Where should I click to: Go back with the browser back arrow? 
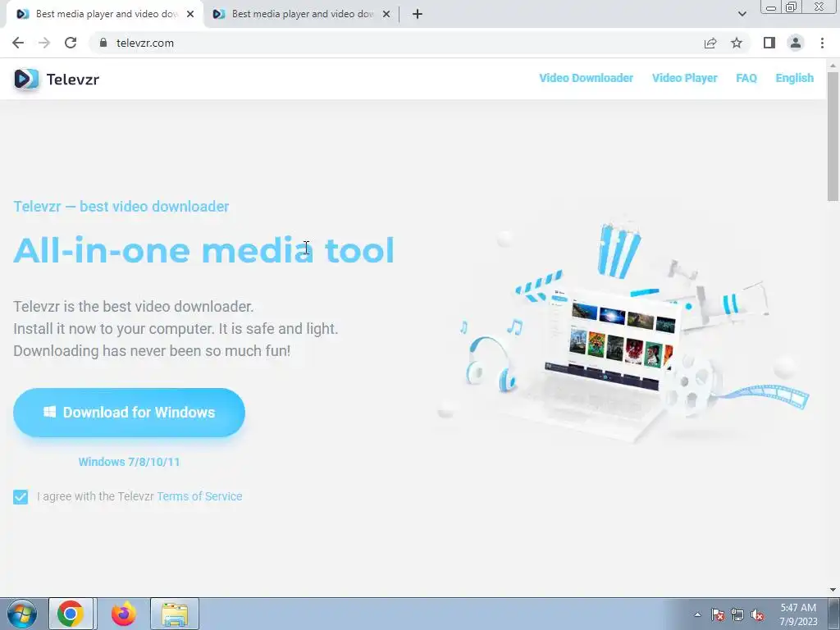[x=18, y=43]
